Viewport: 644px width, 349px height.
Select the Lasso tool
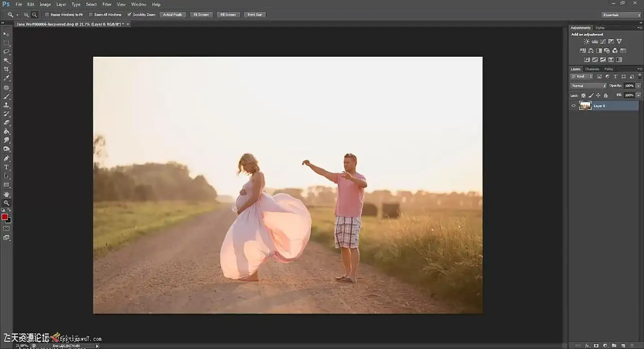pos(6,51)
